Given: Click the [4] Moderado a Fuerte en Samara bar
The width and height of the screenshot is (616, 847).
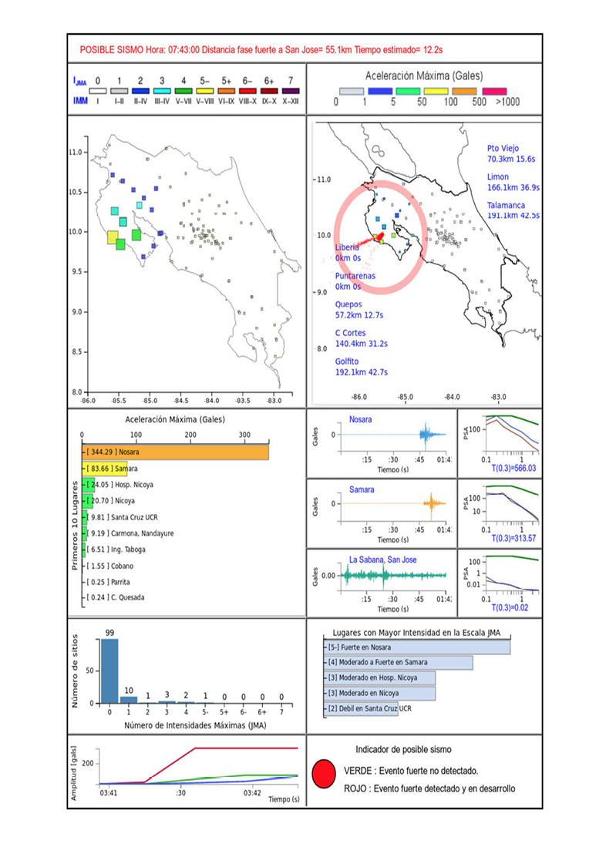Looking at the screenshot, I should pyautogui.click(x=399, y=662).
